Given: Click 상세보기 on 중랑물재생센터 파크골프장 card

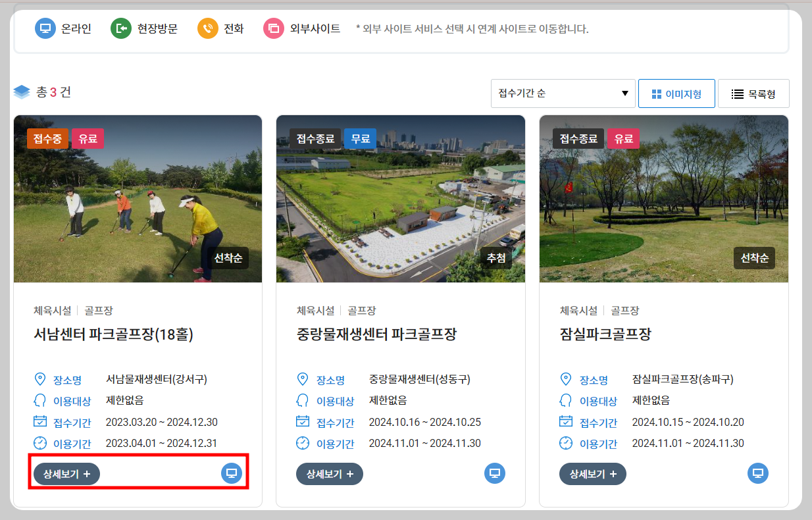Looking at the screenshot, I should 329,473.
